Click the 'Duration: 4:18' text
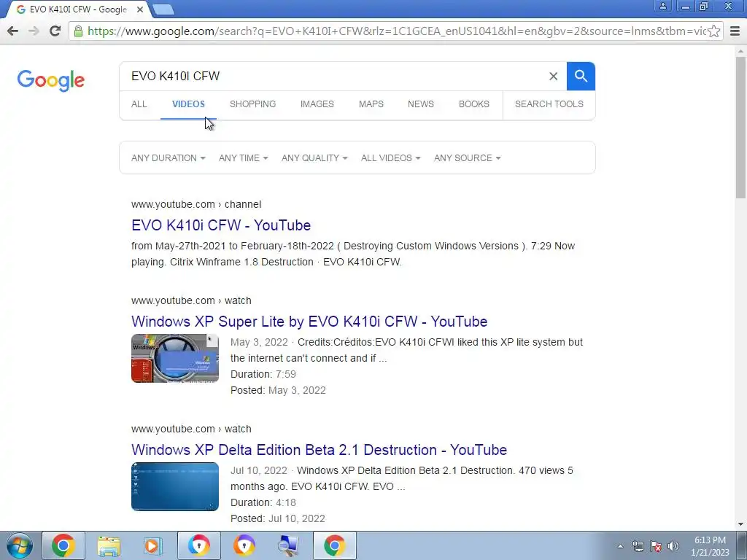Viewport: 747px width, 560px height. click(x=263, y=503)
